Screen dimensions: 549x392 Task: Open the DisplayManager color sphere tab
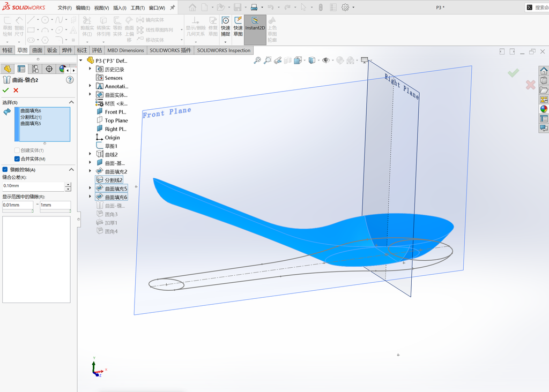tap(62, 69)
